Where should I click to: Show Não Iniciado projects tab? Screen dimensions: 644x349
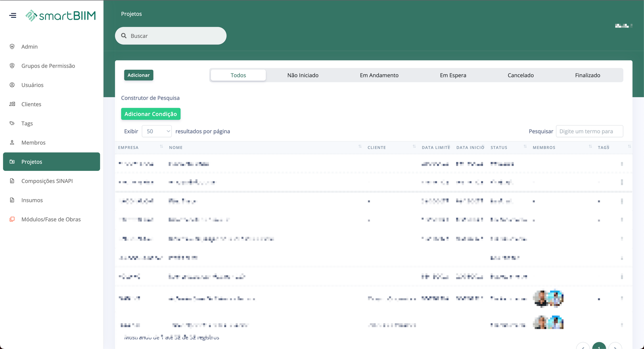(303, 75)
